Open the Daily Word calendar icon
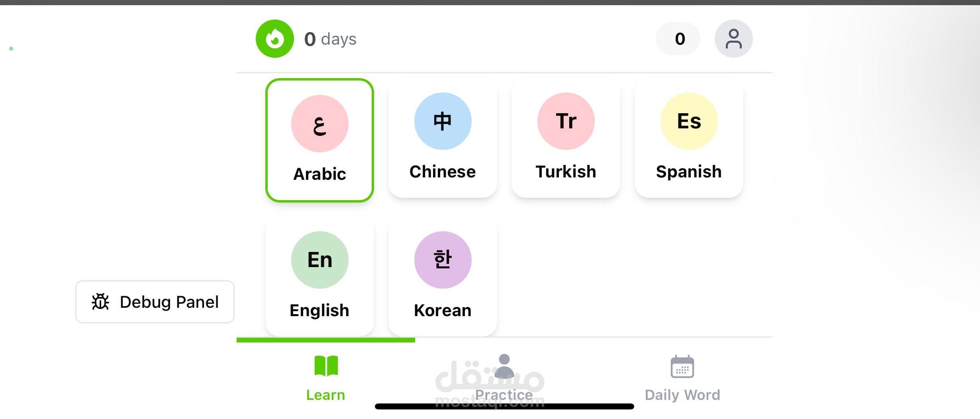Image resolution: width=980 pixels, height=419 pixels. (x=682, y=367)
